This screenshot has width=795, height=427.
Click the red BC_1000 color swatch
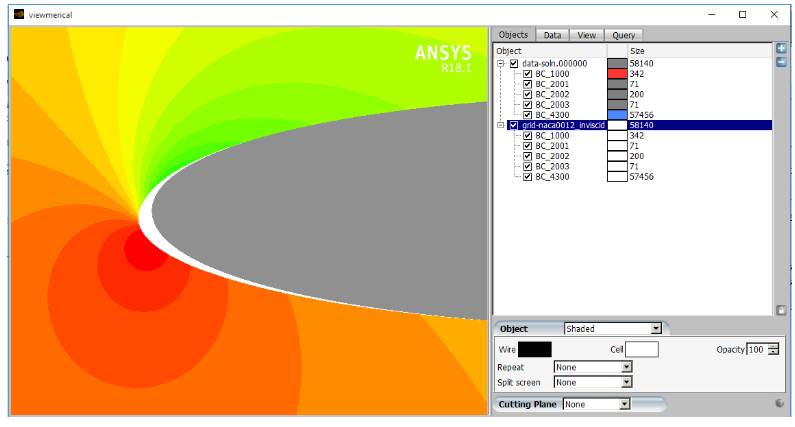pos(617,74)
